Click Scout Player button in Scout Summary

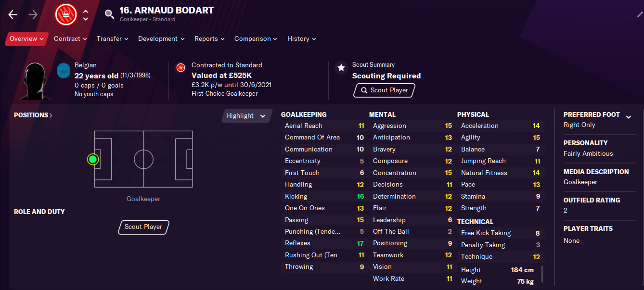click(x=384, y=90)
